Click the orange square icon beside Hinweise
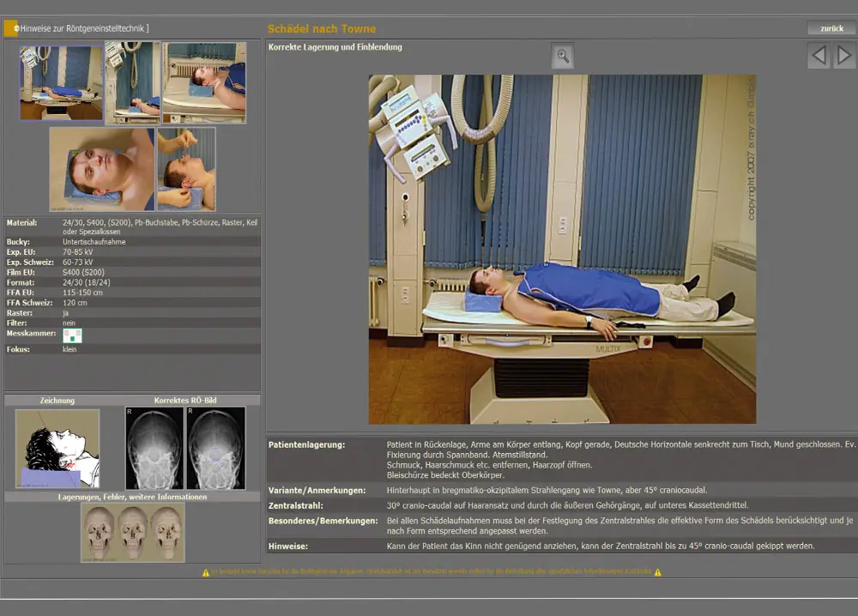This screenshot has height=616, width=858. (x=10, y=28)
